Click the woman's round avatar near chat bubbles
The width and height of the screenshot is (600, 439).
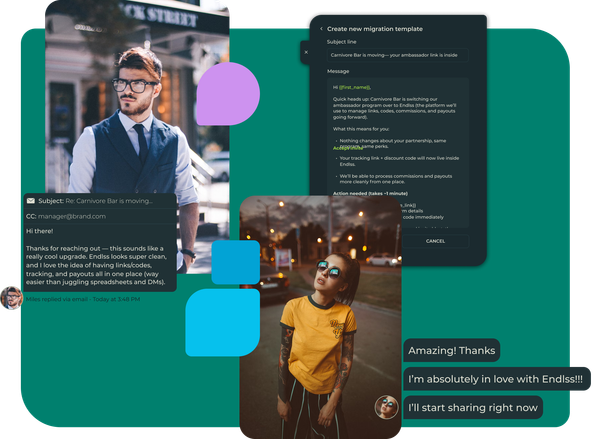click(386, 407)
